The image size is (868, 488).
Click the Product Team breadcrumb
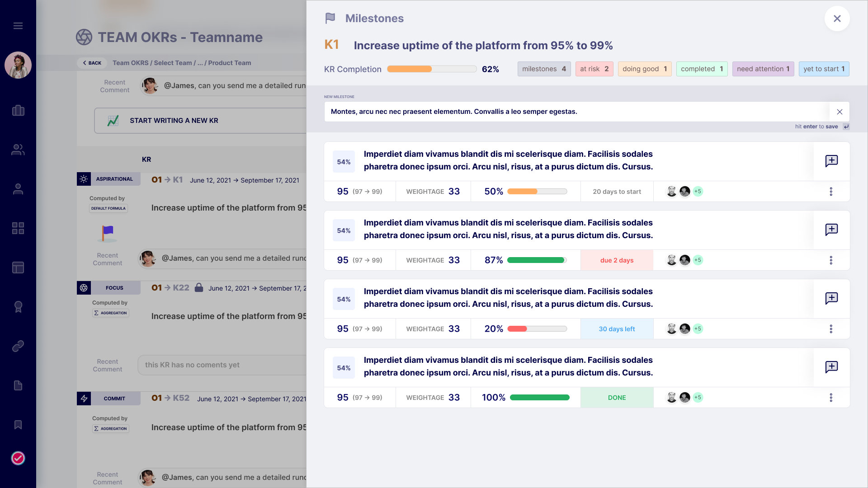[229, 63]
